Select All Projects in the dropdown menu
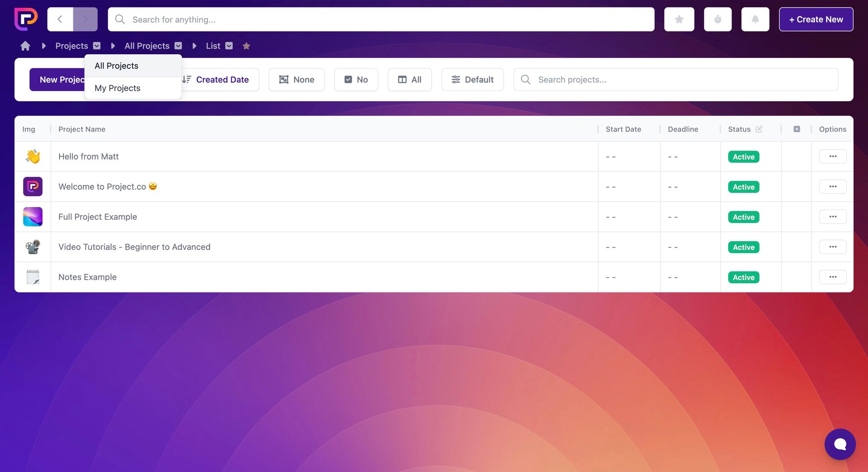The height and width of the screenshot is (472, 868). click(x=133, y=66)
